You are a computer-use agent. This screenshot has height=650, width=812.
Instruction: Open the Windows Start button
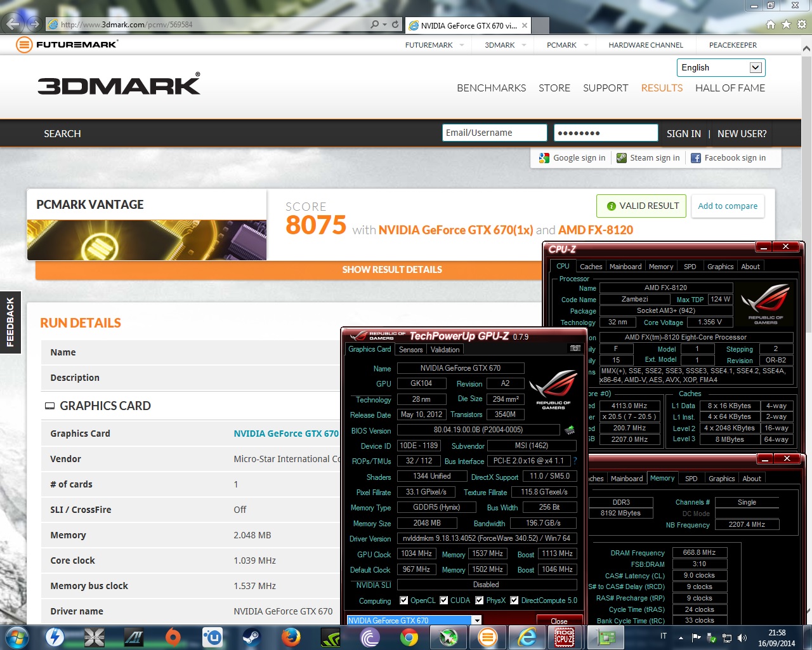pos(16,637)
